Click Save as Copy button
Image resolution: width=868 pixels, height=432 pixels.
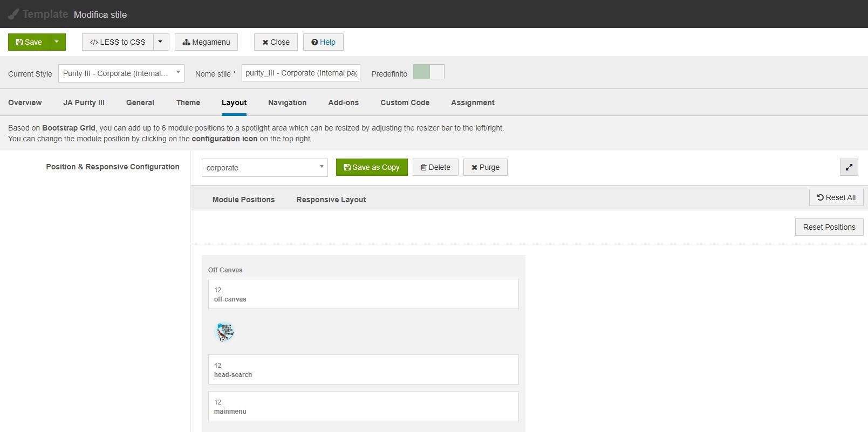(x=372, y=167)
